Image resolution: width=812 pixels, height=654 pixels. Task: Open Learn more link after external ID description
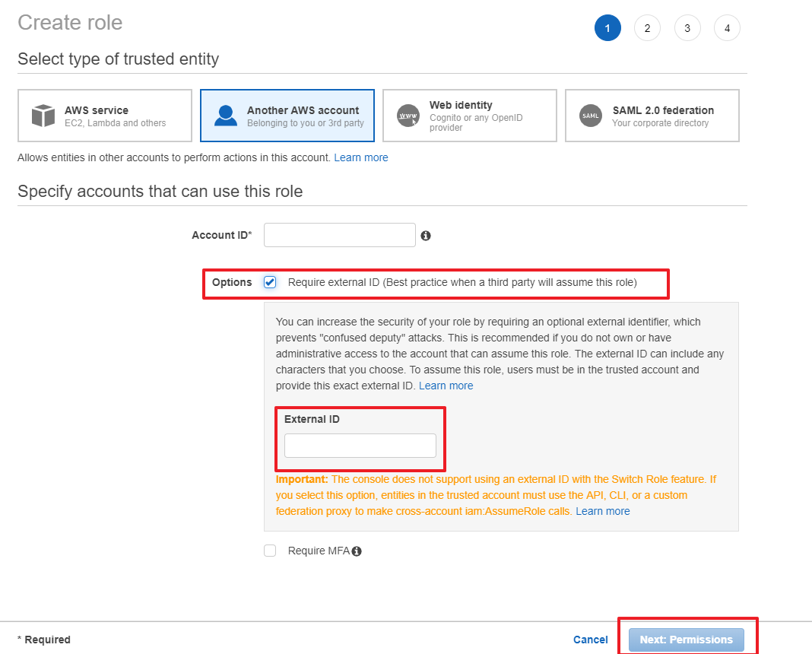pyautogui.click(x=446, y=386)
